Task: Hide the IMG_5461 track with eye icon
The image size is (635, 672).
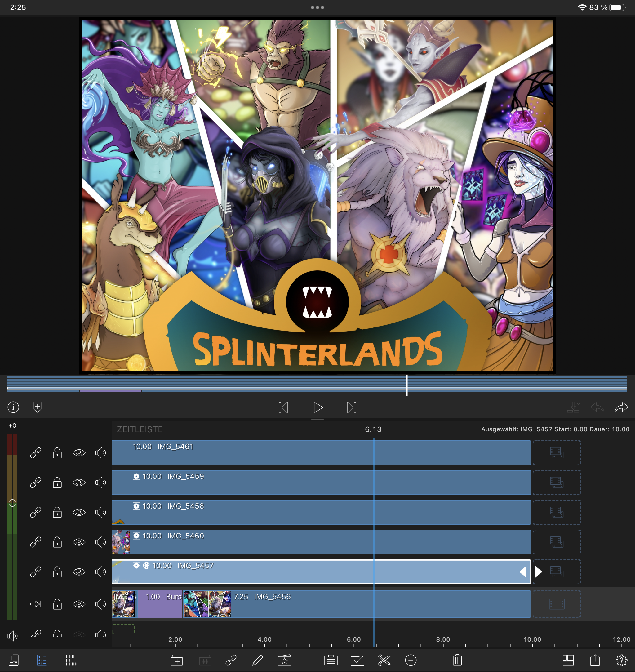Action: click(x=79, y=453)
